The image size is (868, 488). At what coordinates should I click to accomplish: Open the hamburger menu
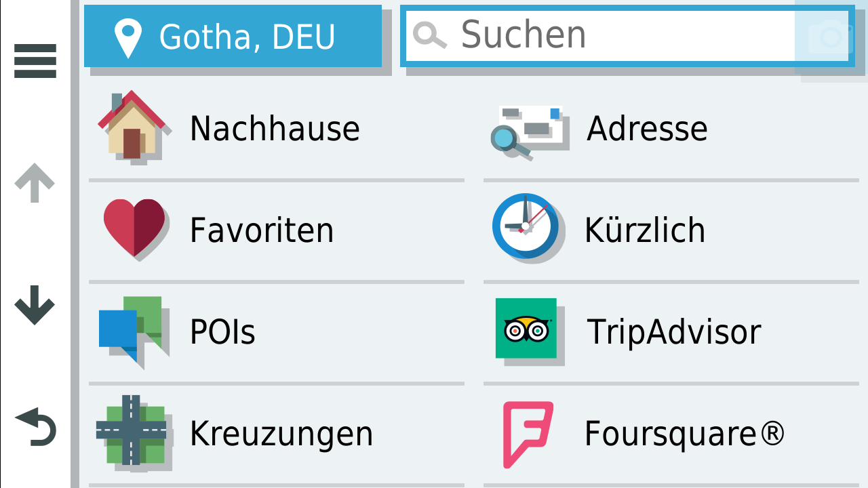[x=35, y=61]
